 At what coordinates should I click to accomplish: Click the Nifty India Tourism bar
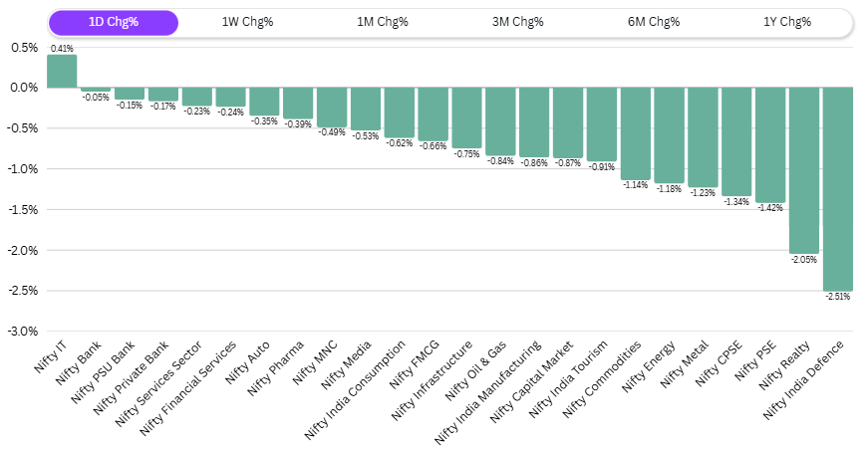(x=601, y=123)
